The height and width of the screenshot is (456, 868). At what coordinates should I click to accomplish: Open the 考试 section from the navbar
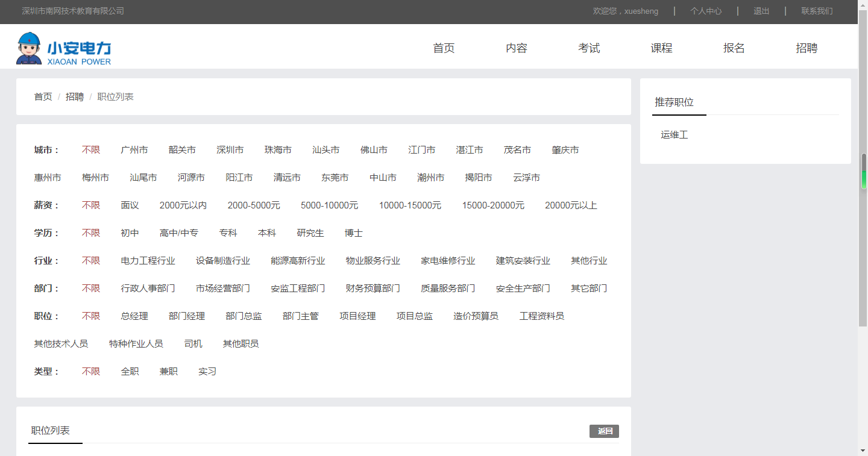(x=589, y=48)
